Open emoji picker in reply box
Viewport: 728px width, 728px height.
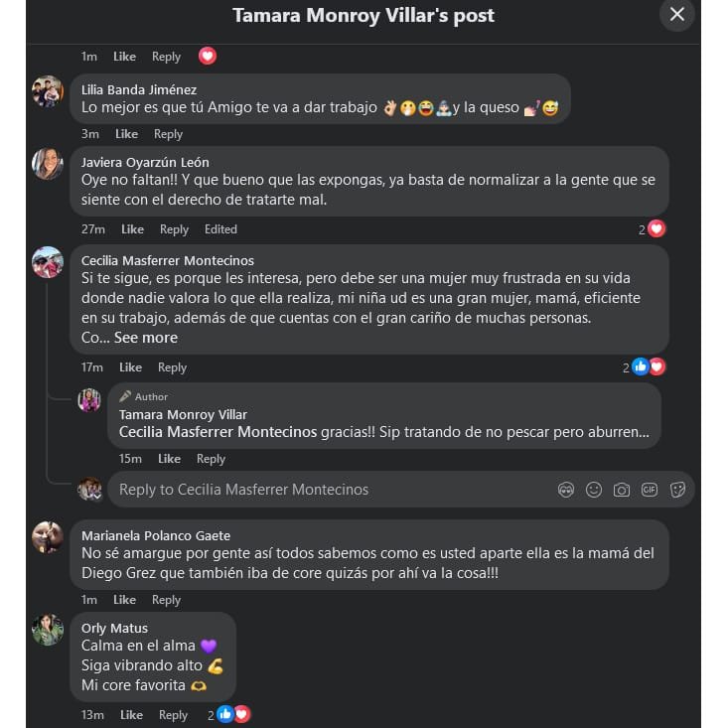tap(594, 490)
